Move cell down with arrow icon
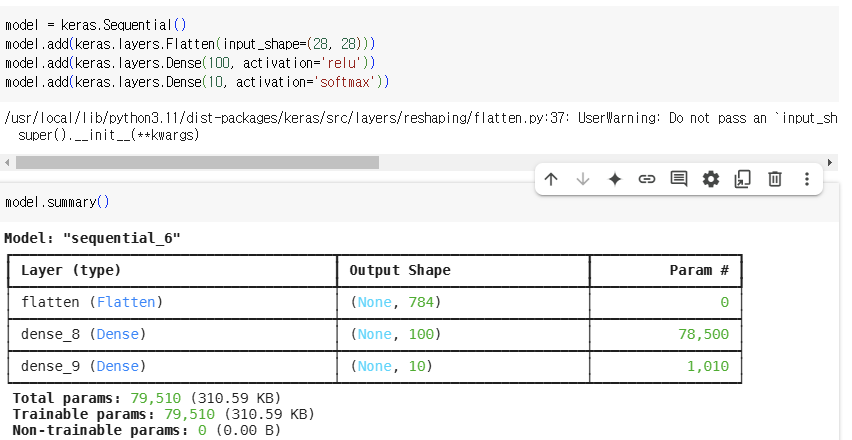The width and height of the screenshot is (852, 440). click(x=583, y=179)
